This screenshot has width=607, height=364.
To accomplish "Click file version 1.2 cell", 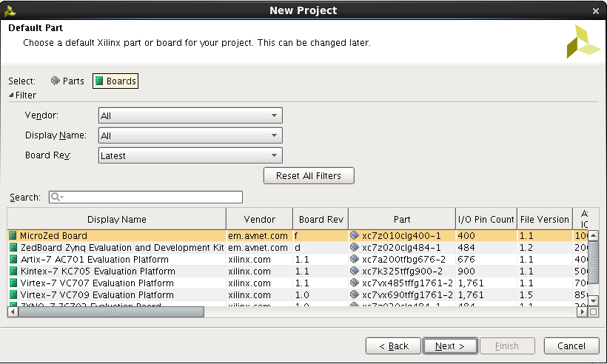I will [545, 248].
